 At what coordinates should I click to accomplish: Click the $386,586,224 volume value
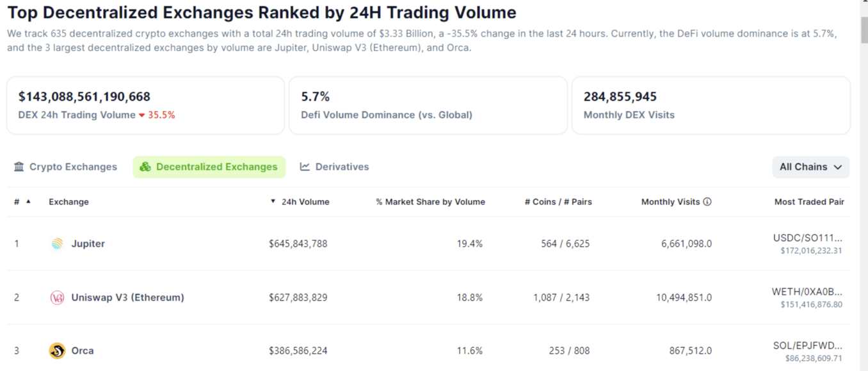(x=298, y=350)
